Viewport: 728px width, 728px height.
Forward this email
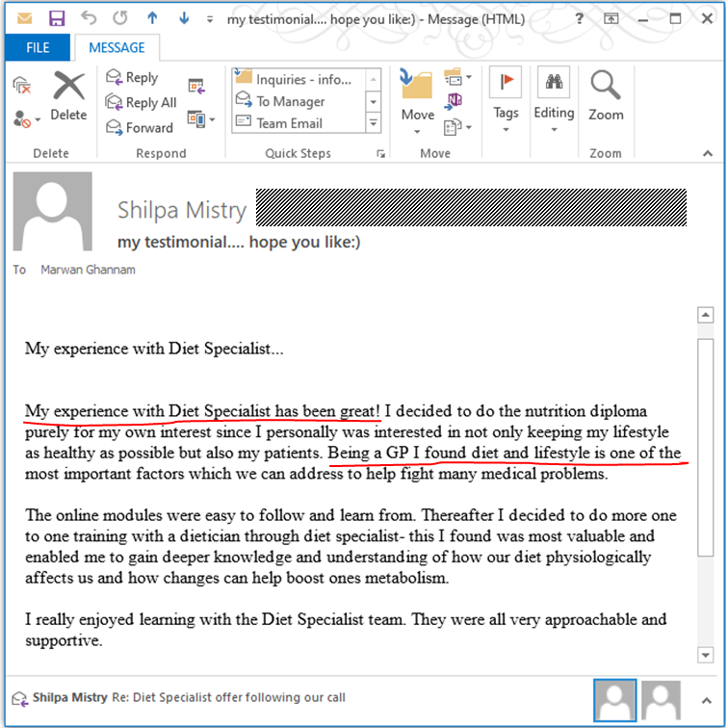140,127
